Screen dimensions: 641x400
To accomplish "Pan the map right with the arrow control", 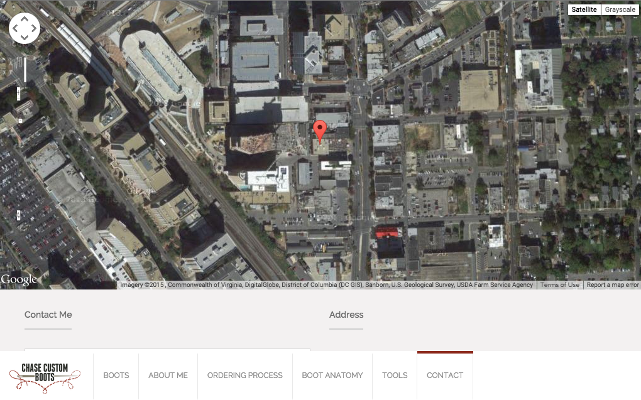I will click(x=34, y=28).
